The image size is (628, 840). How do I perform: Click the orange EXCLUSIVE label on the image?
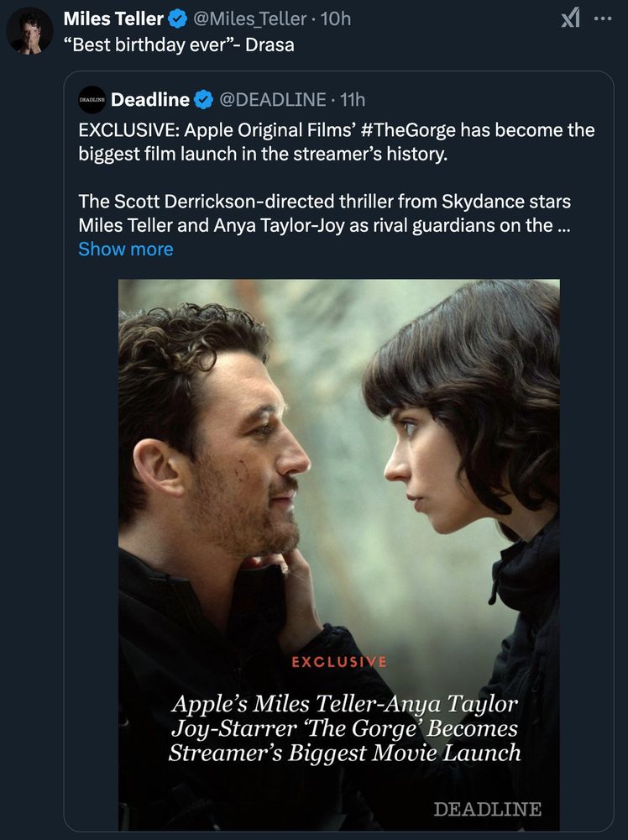[x=339, y=662]
